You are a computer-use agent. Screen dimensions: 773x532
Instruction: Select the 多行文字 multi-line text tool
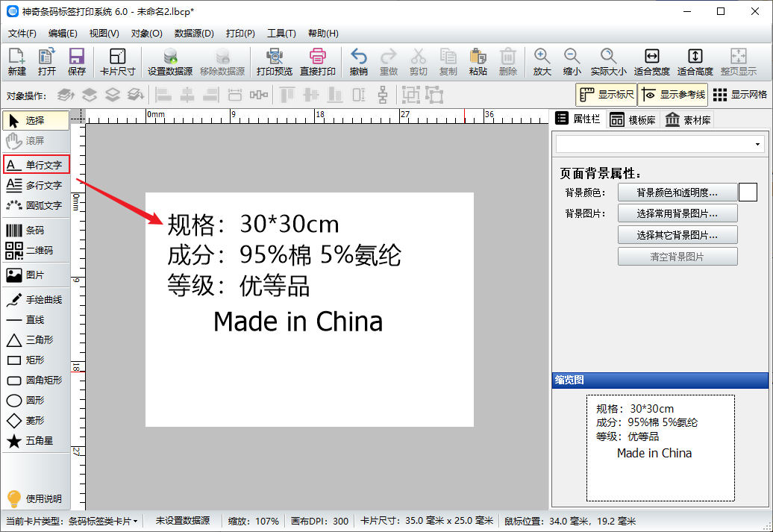36,185
